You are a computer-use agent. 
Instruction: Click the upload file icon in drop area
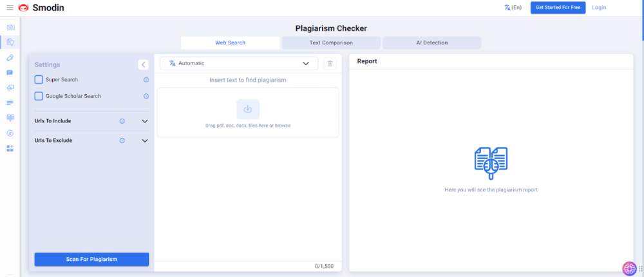pyautogui.click(x=248, y=109)
